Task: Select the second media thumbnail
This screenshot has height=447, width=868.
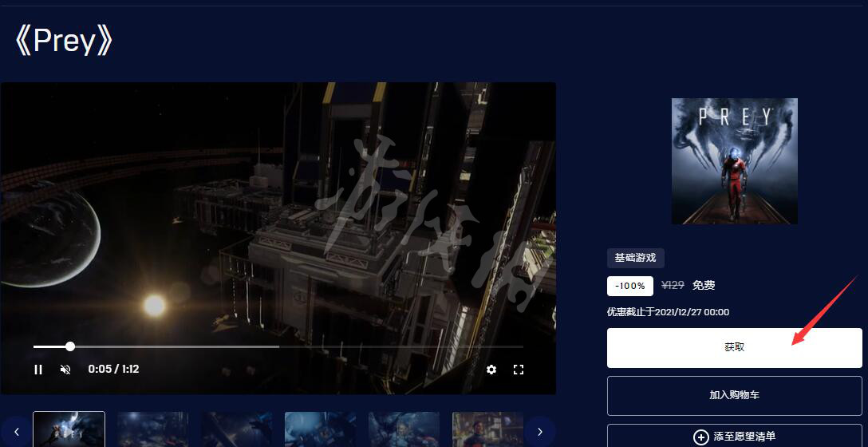Action: 153,429
